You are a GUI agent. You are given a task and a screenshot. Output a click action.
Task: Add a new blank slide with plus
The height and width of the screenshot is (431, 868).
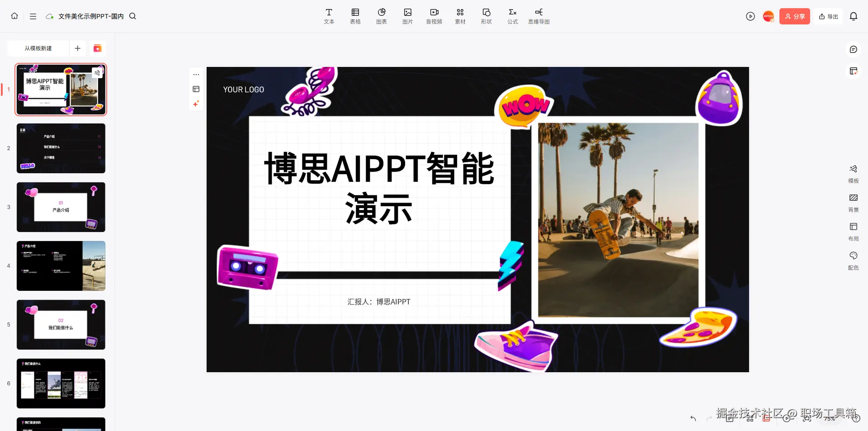(78, 48)
